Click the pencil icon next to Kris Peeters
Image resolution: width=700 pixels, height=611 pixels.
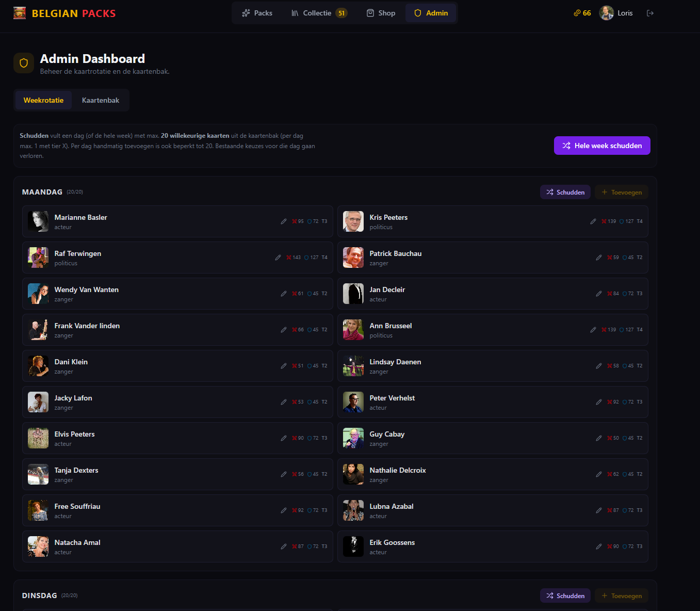pos(593,221)
